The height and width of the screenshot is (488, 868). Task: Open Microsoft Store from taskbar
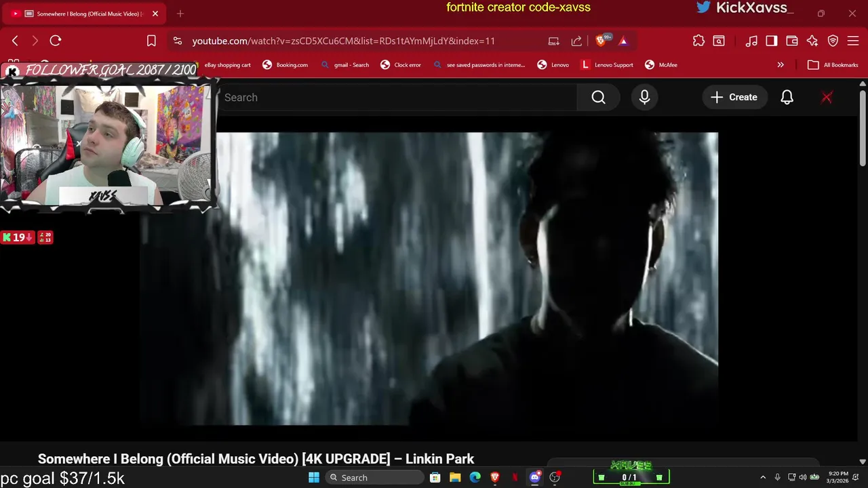point(435,477)
